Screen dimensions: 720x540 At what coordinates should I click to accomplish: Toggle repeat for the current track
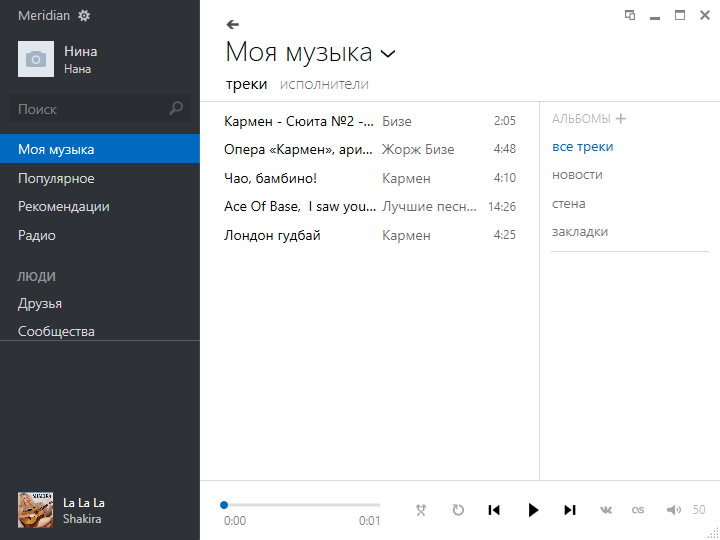(458, 510)
